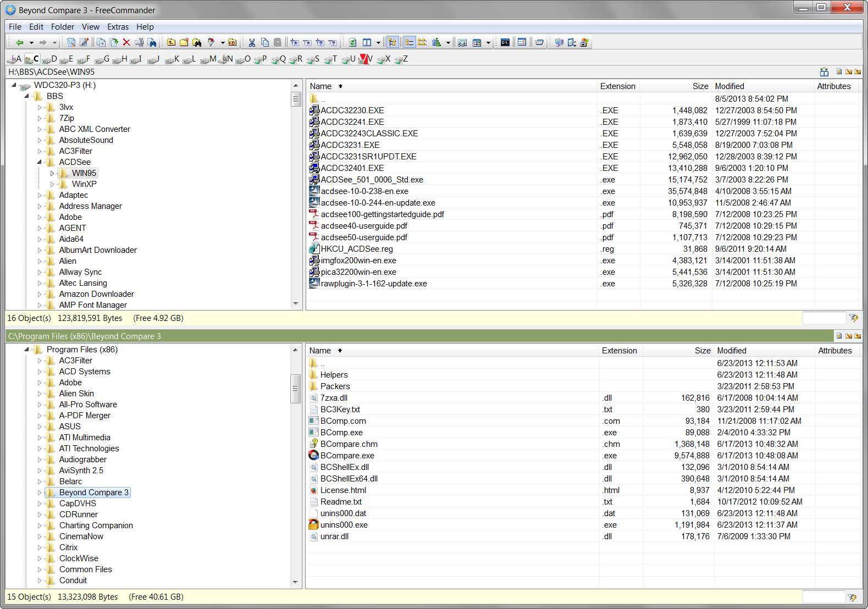Click the red X delete icon
The height and width of the screenshot is (609, 868).
click(126, 42)
